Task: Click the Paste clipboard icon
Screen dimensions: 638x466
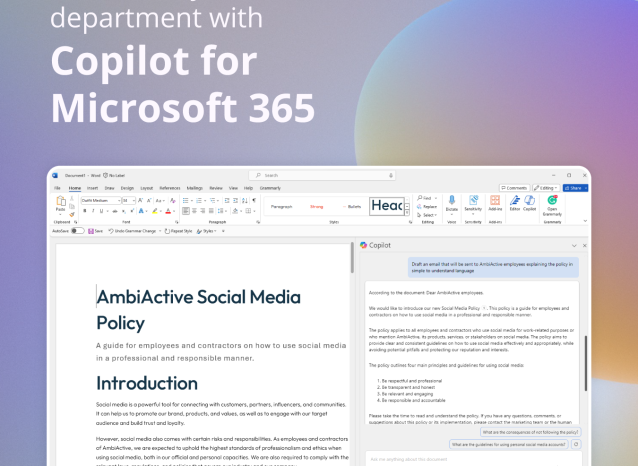Action: tap(60, 203)
